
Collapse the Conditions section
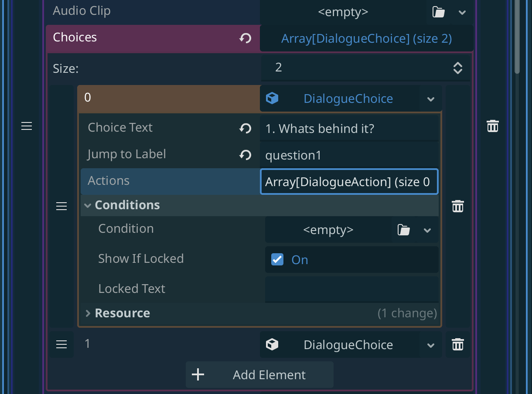coord(88,205)
